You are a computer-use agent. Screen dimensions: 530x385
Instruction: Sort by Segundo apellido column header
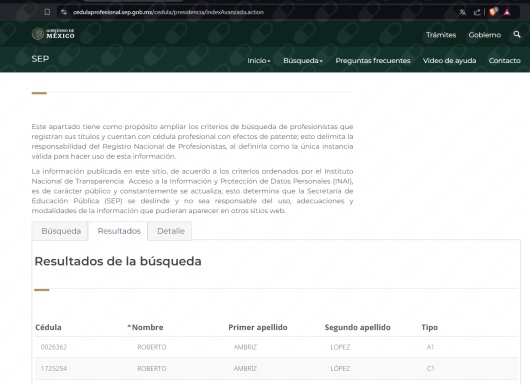click(x=358, y=327)
